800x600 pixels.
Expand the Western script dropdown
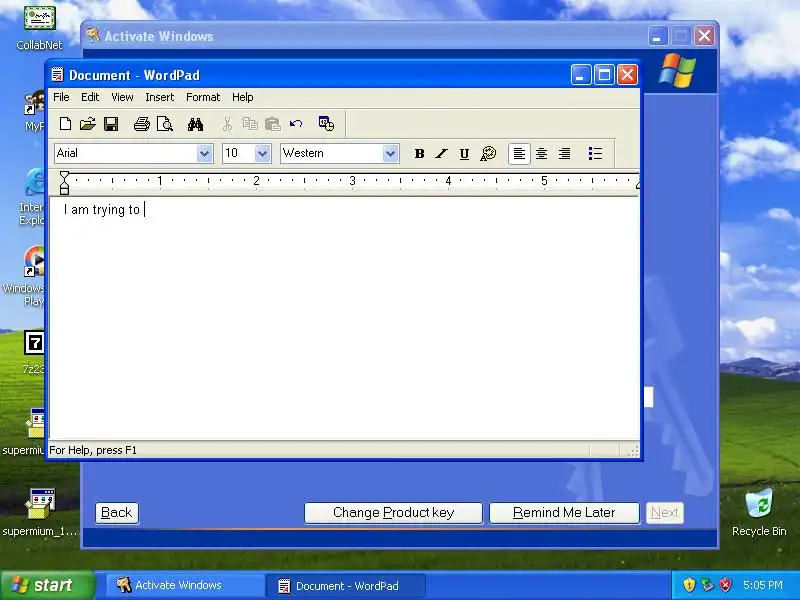(390, 154)
